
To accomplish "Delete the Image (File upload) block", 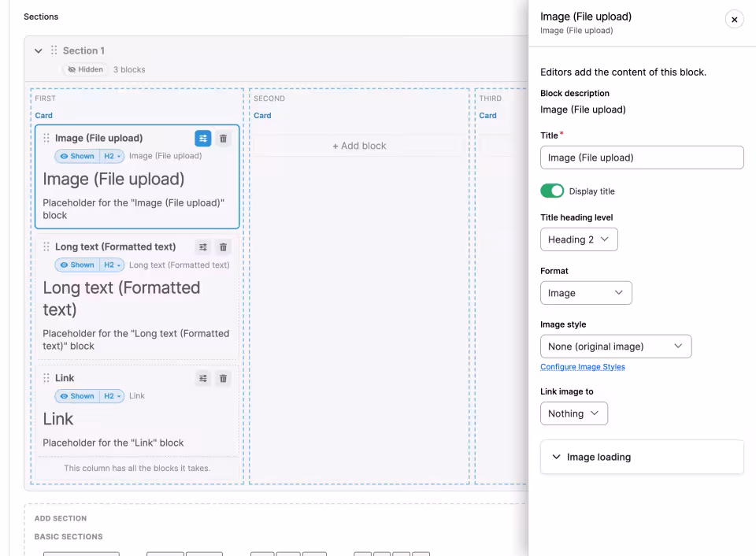I will click(x=223, y=139).
